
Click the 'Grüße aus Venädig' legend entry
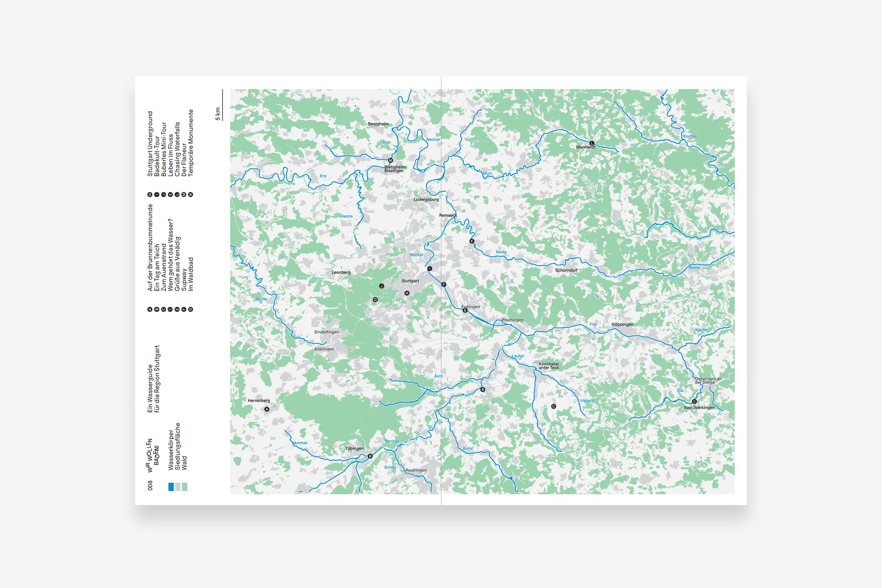[177, 264]
